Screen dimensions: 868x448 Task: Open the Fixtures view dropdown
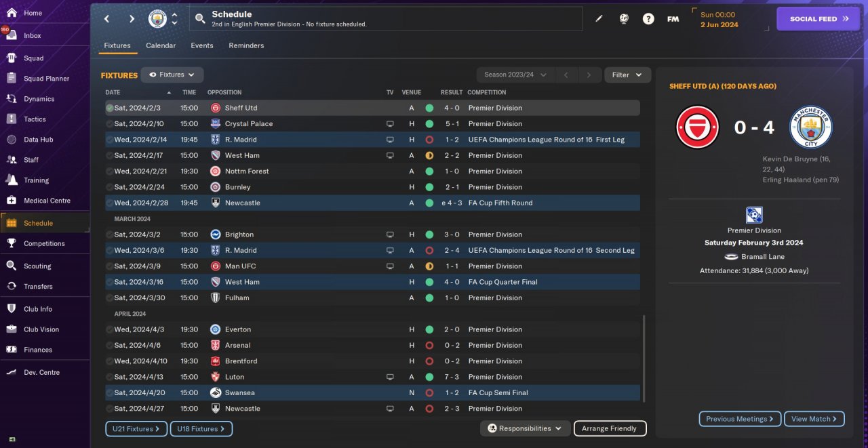click(x=172, y=75)
